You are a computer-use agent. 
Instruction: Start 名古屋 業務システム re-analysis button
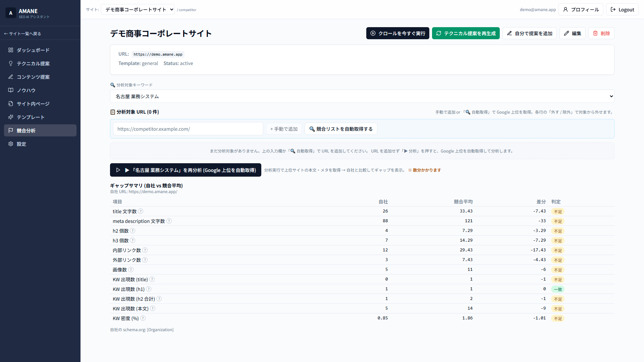[185, 170]
